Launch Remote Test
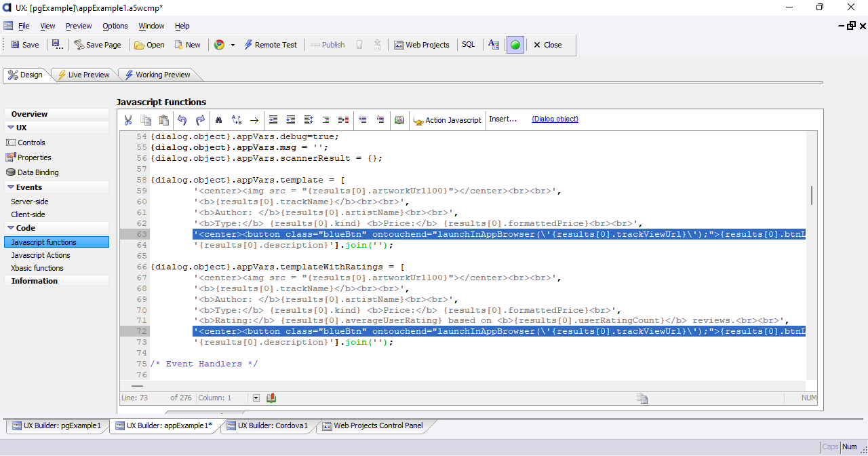Screen dimensions: 868x456 click(271, 45)
